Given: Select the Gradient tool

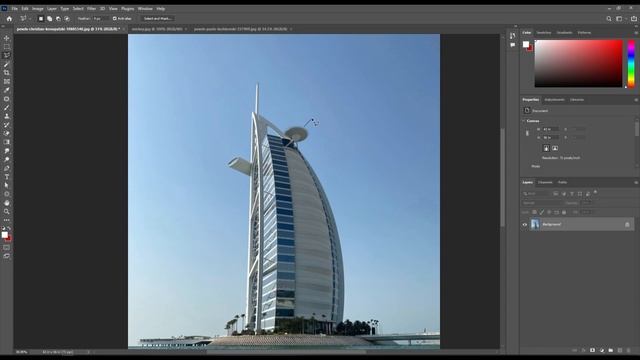Looking at the screenshot, I should coord(7,142).
